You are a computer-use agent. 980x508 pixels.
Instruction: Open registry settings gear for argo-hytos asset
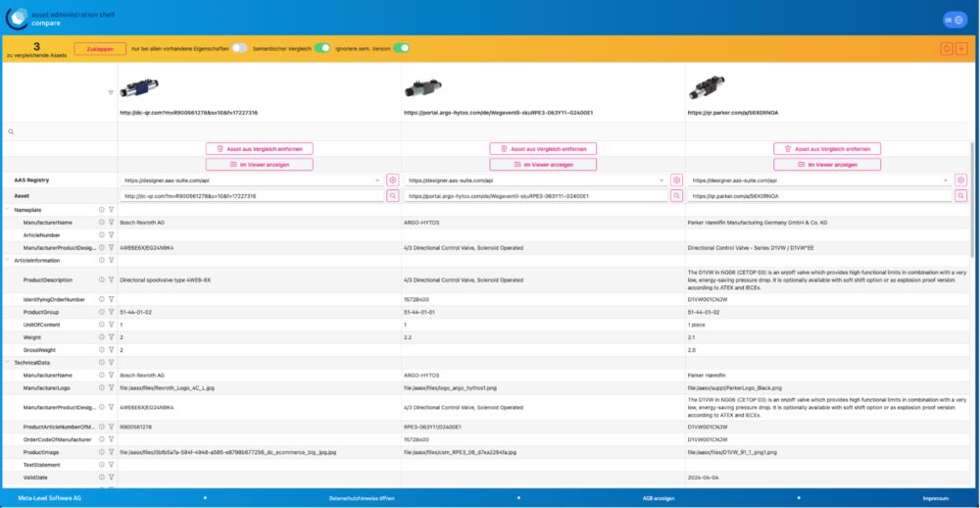[676, 180]
